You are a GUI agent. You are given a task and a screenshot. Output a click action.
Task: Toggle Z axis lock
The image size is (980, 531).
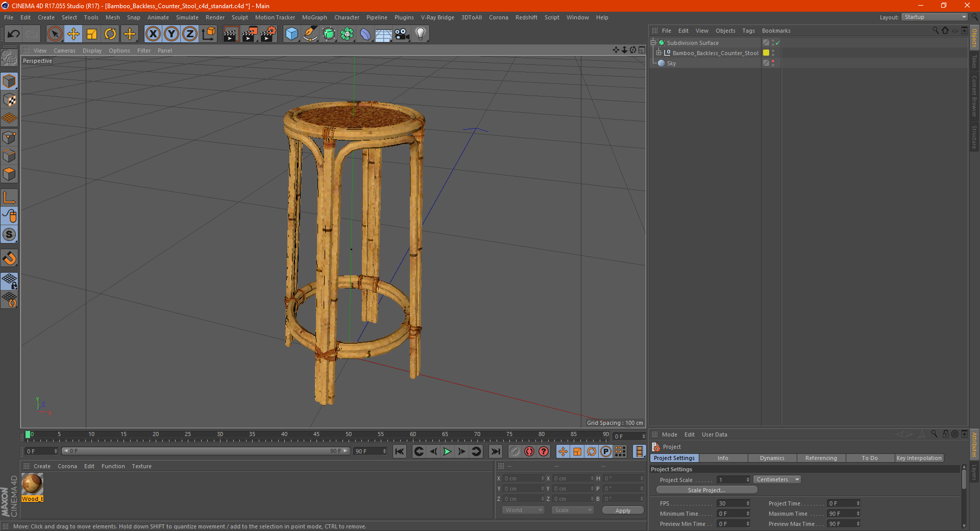click(x=190, y=34)
